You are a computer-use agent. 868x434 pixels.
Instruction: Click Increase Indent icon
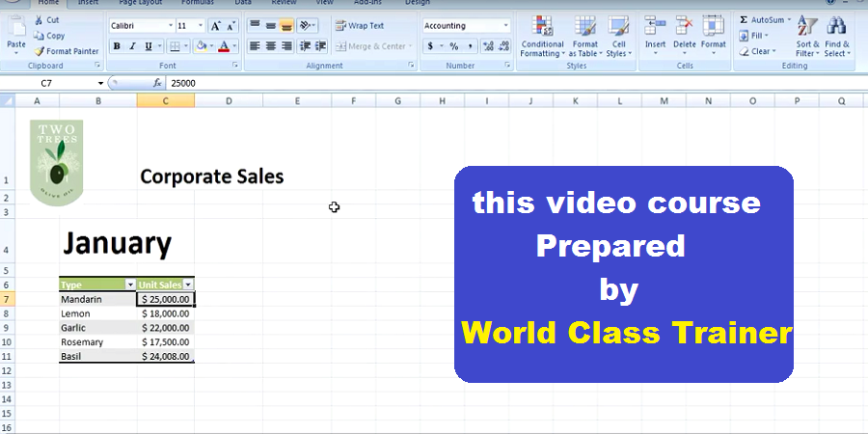320,46
